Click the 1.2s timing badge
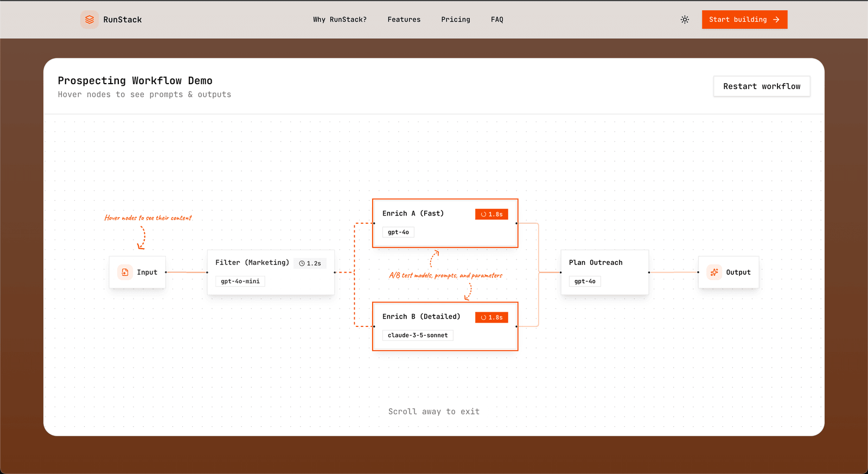 click(310, 263)
